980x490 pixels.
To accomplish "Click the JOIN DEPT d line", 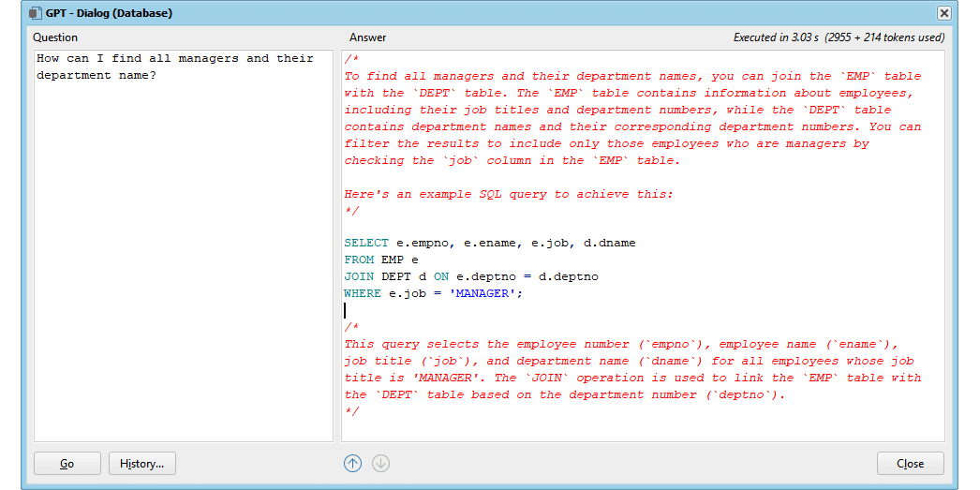I will [471, 276].
